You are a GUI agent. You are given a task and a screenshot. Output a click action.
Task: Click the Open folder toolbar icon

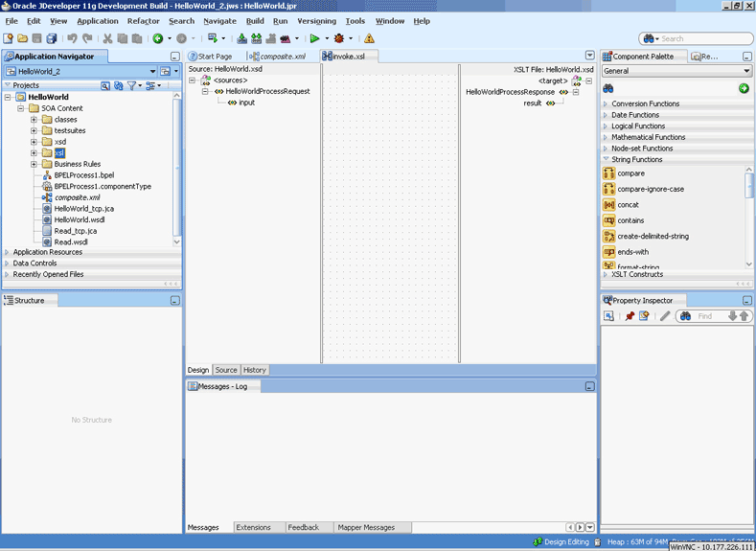tap(23, 38)
